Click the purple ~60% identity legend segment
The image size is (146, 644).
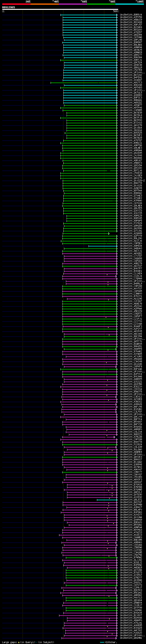(73, 4)
